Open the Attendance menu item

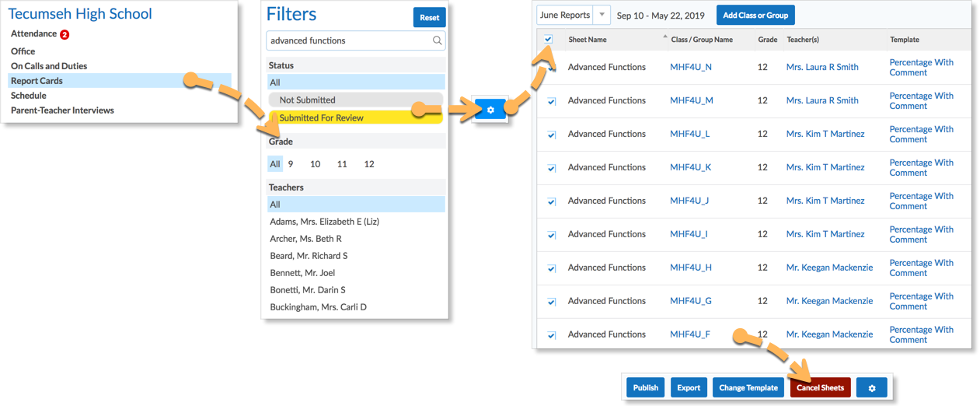[33, 34]
